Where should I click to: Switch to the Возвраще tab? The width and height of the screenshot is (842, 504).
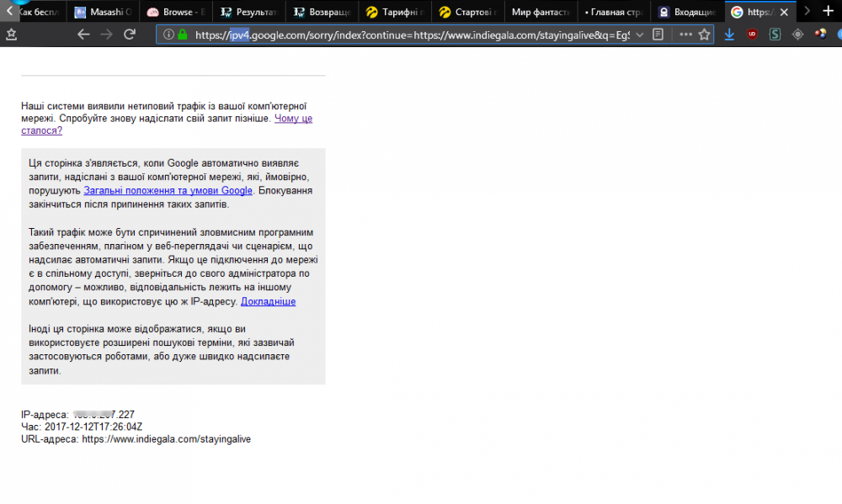322,12
